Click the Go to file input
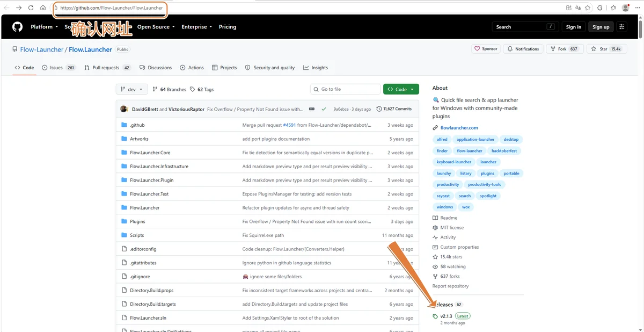Viewport: 644px width, 332px height. (345, 89)
